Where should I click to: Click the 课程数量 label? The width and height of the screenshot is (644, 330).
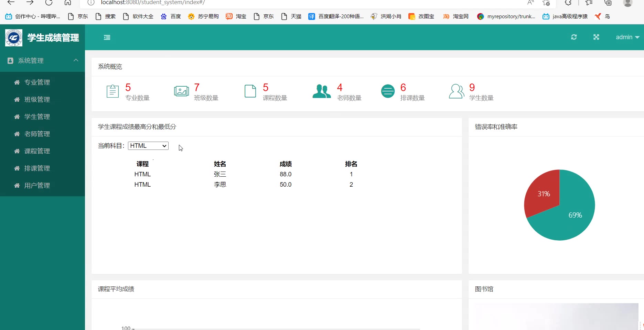(275, 98)
